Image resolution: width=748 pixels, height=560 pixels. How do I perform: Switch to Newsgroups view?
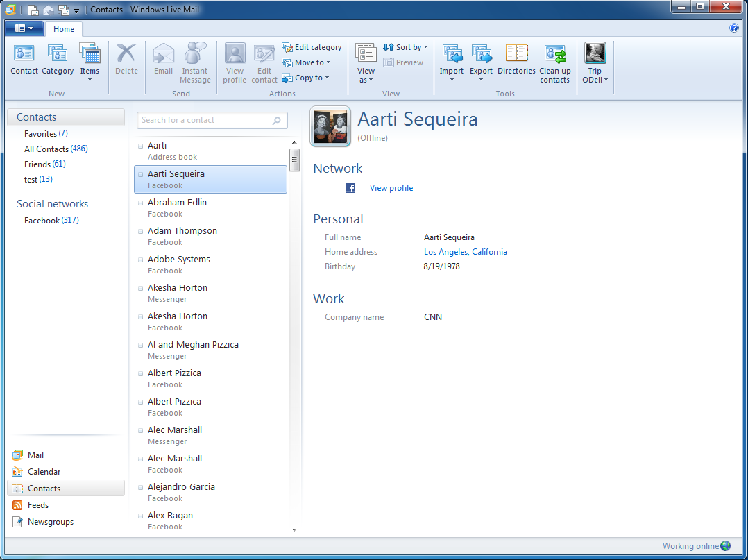click(44, 522)
